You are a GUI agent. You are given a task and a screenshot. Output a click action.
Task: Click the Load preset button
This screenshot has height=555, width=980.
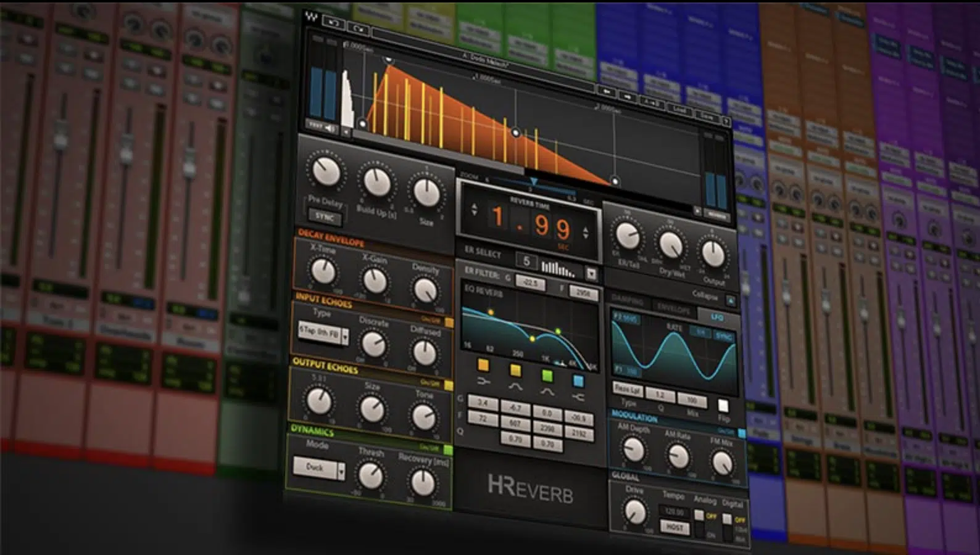tap(680, 109)
